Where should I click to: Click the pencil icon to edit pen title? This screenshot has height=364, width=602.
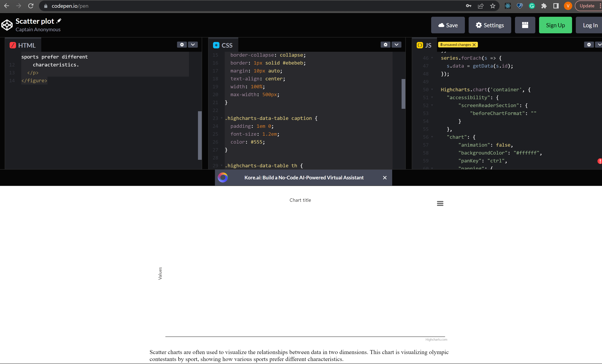coord(59,21)
